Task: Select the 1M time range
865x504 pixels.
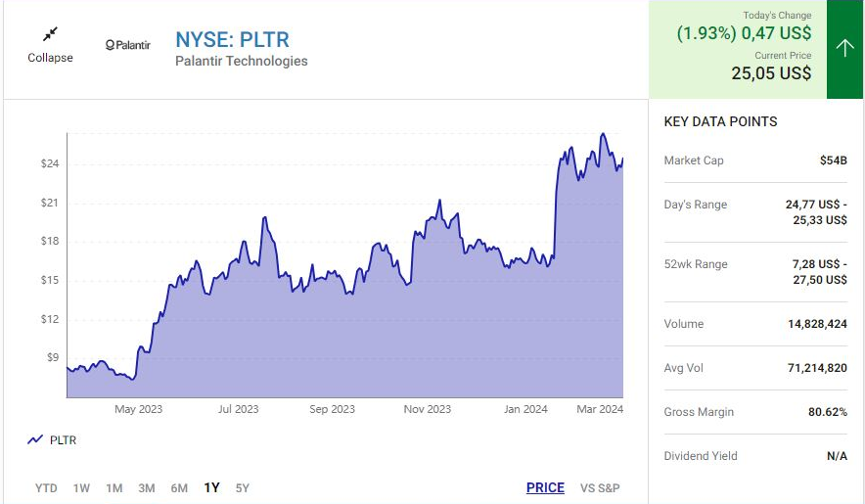Action: click(114, 488)
